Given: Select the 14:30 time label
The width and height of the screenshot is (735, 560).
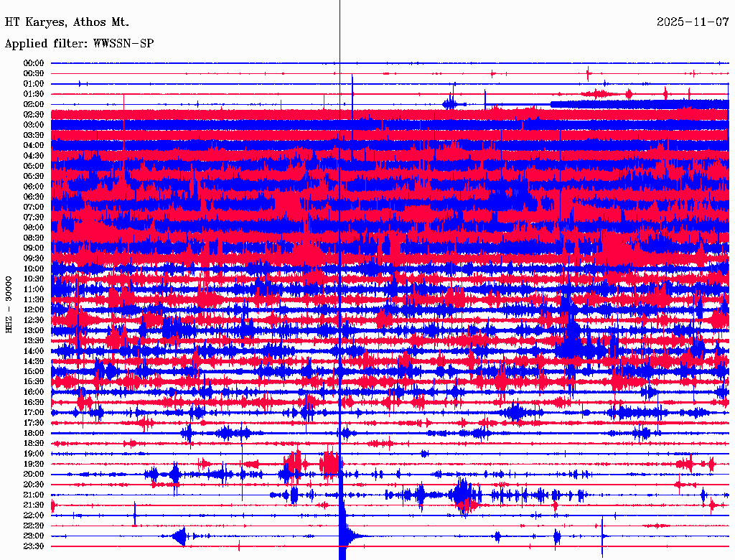Looking at the screenshot, I should 34,361.
